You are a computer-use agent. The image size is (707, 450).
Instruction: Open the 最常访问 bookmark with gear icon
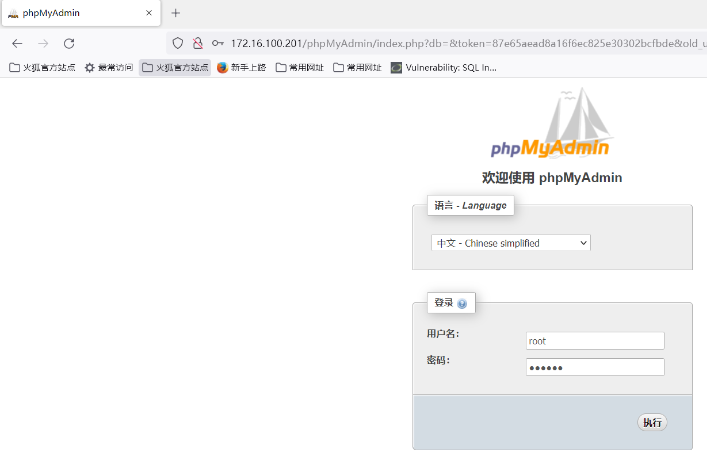(x=109, y=68)
